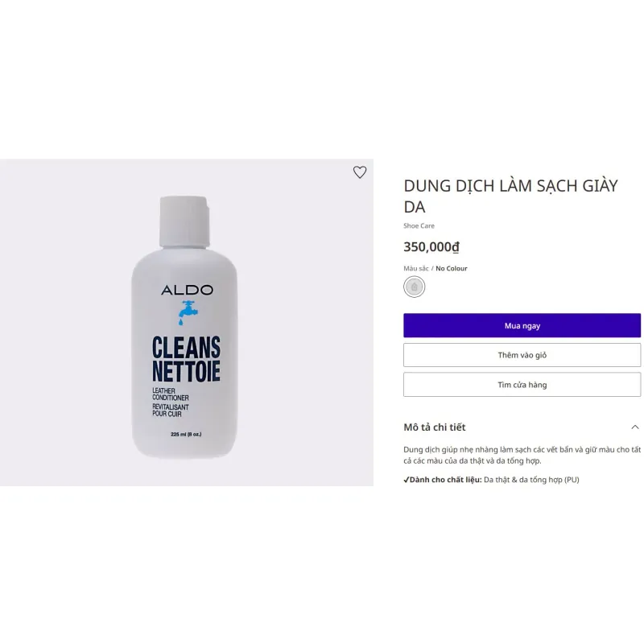The width and height of the screenshot is (644, 644).
Task: Click the product description paragraph
Action: tap(522, 455)
